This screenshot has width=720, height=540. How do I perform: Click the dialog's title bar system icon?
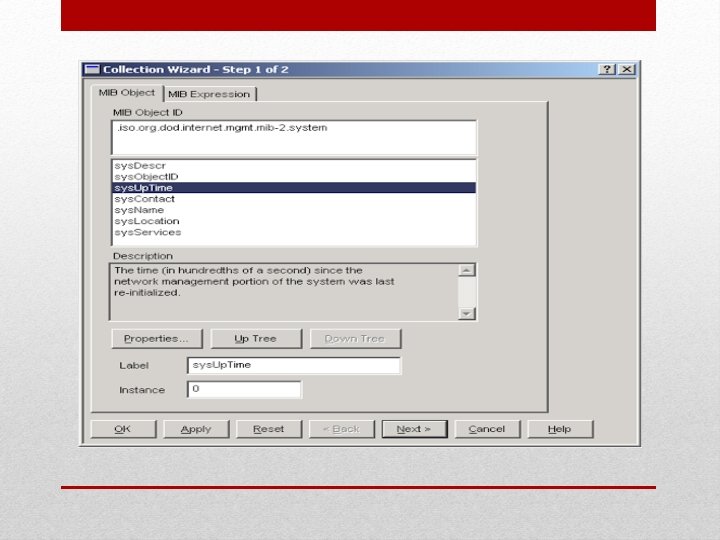click(x=92, y=69)
